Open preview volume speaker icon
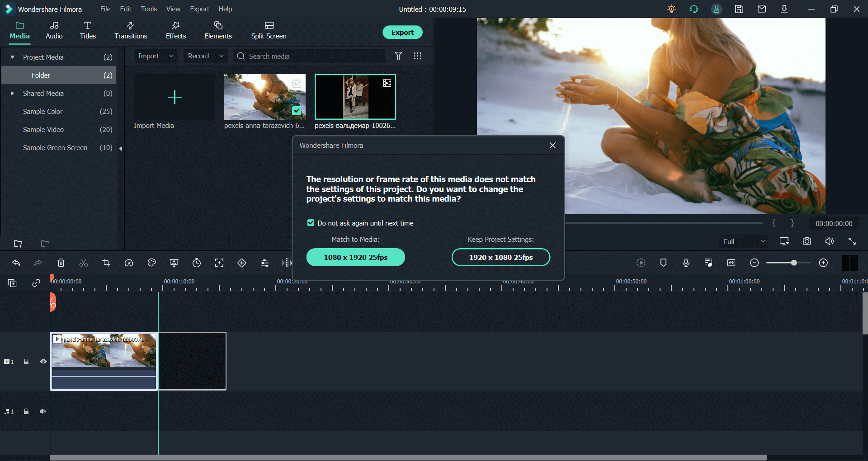 pyautogui.click(x=830, y=241)
